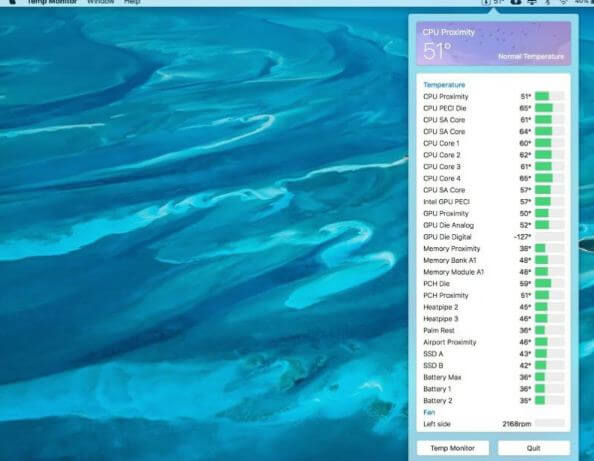Click the -127° value for GPU Die Digital

(x=522, y=237)
